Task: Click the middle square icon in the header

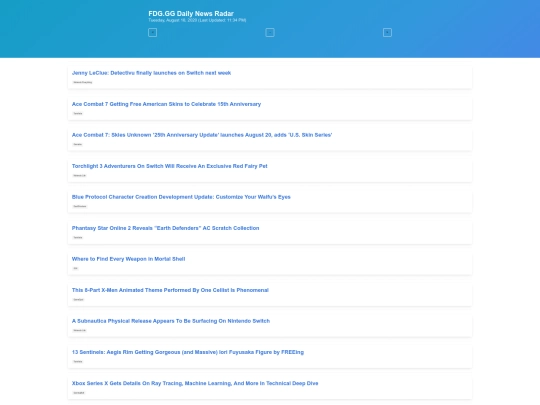Action: coord(270,33)
